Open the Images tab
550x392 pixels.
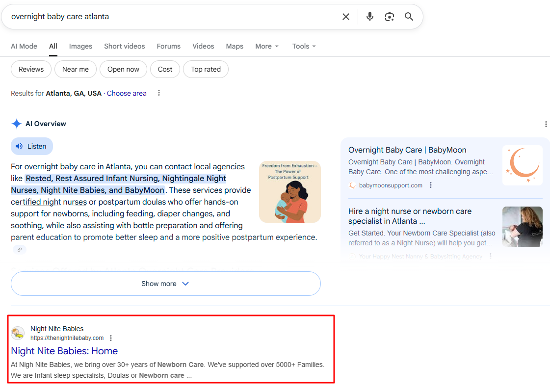[80, 46]
